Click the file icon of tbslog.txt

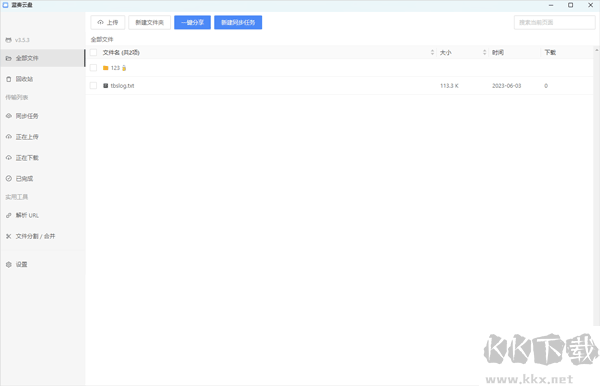[106, 86]
